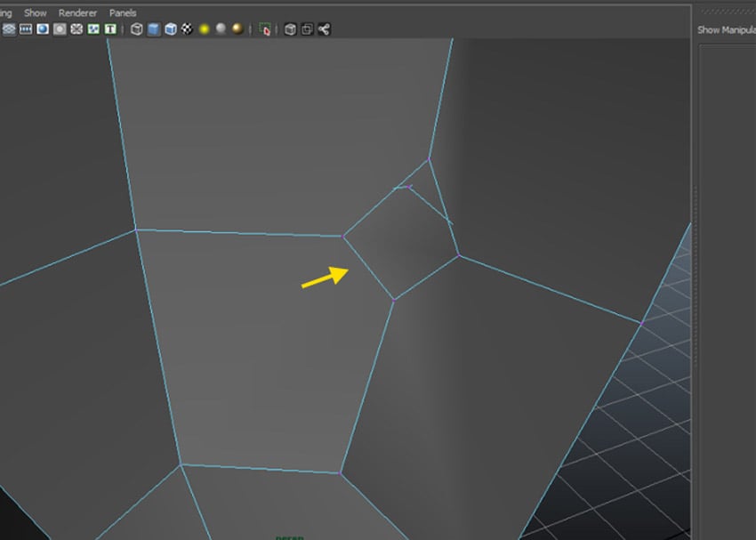
Task: Click the Isolate Select icon
Action: coord(264,29)
